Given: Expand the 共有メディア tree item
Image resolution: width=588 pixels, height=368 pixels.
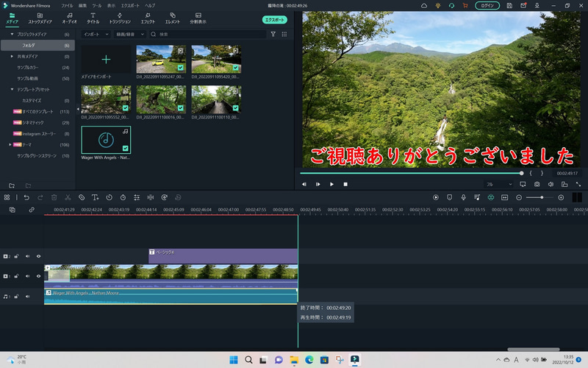Looking at the screenshot, I should tap(12, 57).
